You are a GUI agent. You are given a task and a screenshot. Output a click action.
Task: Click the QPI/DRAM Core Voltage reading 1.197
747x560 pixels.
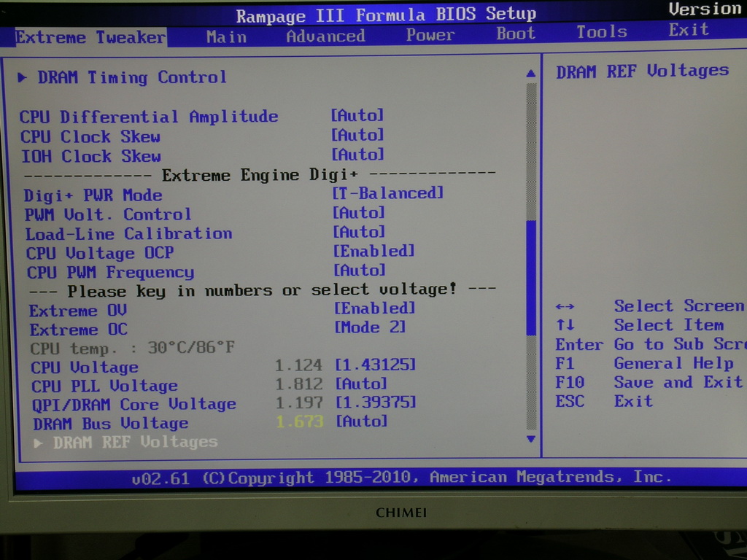[299, 402]
